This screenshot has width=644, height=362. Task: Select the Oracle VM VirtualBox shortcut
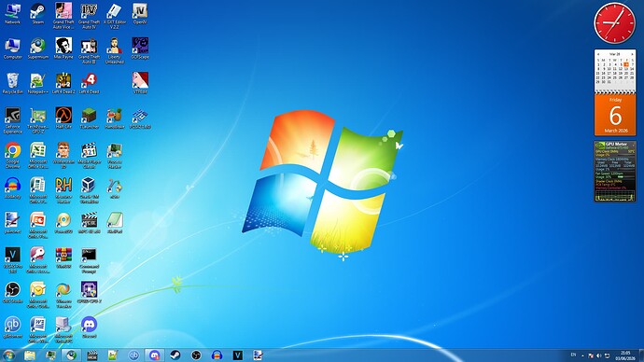point(89,190)
